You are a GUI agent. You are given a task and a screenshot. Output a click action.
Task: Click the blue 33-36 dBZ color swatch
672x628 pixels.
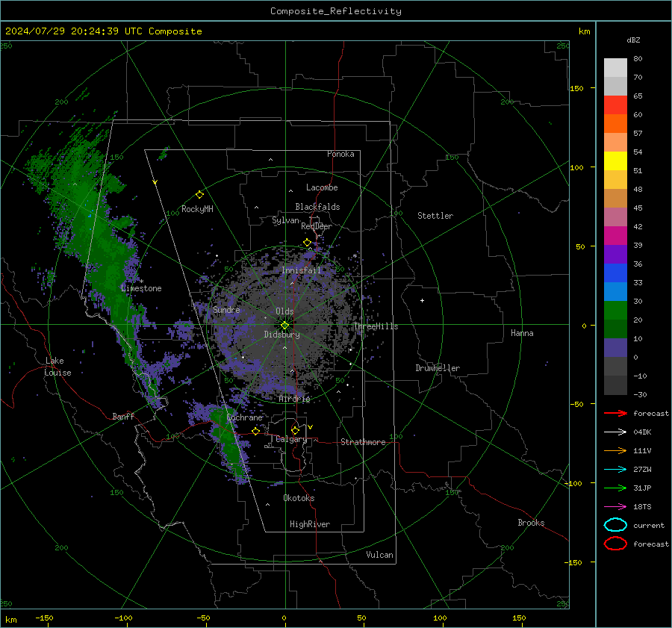click(615, 273)
